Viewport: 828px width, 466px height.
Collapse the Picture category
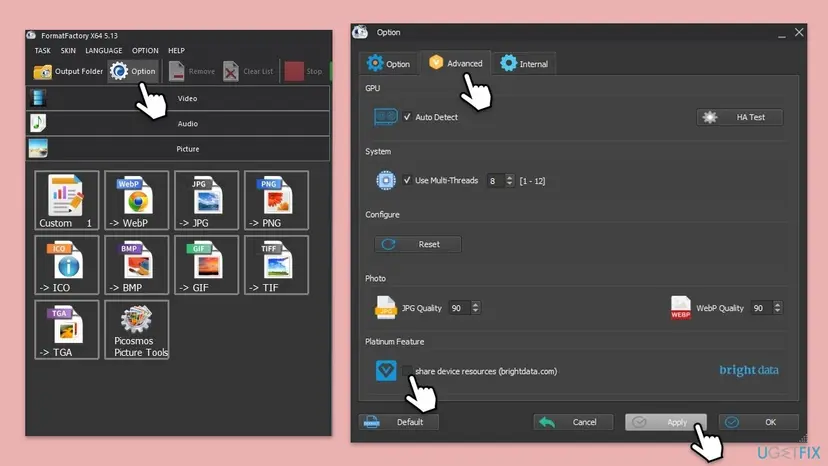(x=178, y=149)
